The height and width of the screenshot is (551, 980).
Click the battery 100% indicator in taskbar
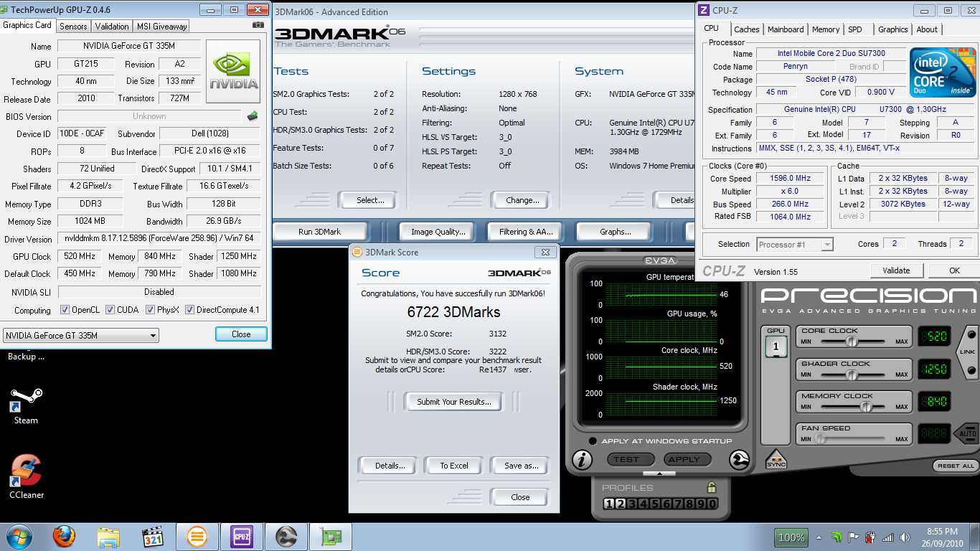791,537
